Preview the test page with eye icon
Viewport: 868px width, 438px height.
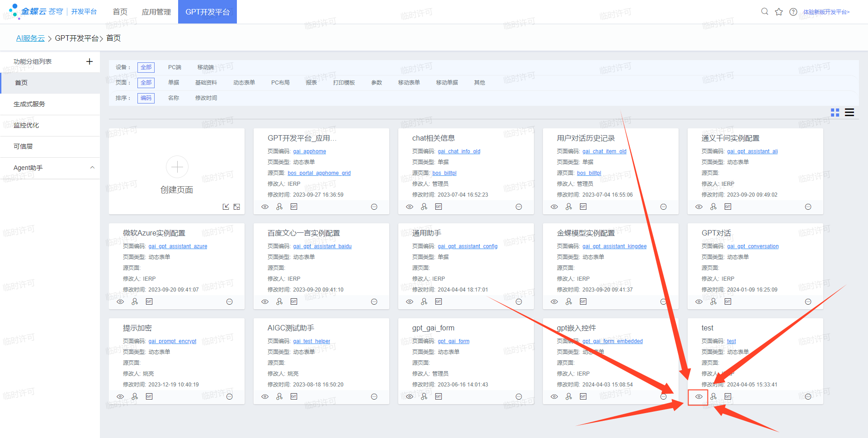(x=698, y=396)
